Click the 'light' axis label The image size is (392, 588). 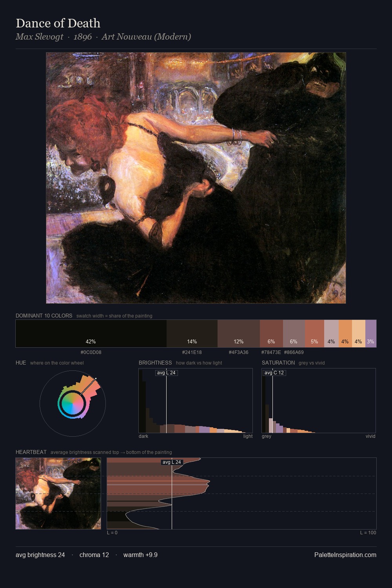coord(248,436)
